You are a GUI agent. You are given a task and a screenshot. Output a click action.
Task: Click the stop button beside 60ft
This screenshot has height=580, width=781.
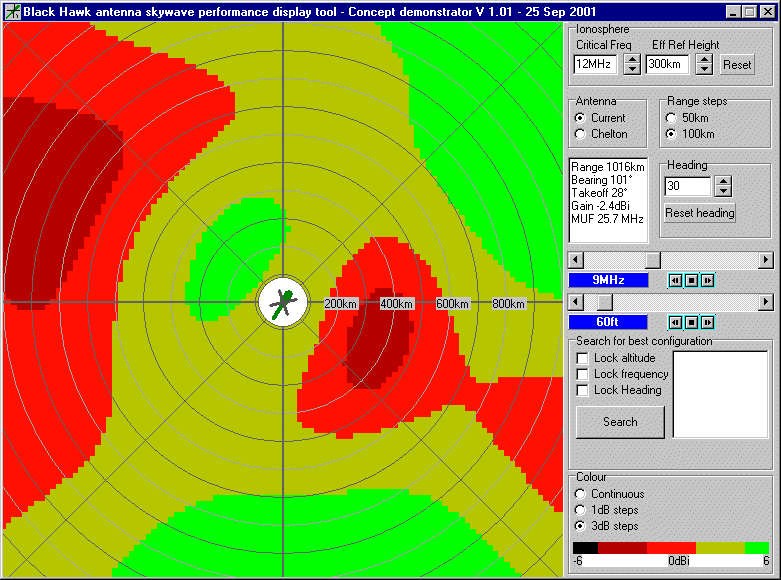coord(691,322)
